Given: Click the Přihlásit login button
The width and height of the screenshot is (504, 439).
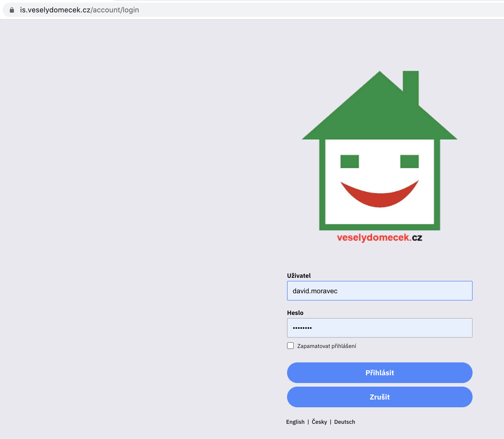Looking at the screenshot, I should coord(380,373).
